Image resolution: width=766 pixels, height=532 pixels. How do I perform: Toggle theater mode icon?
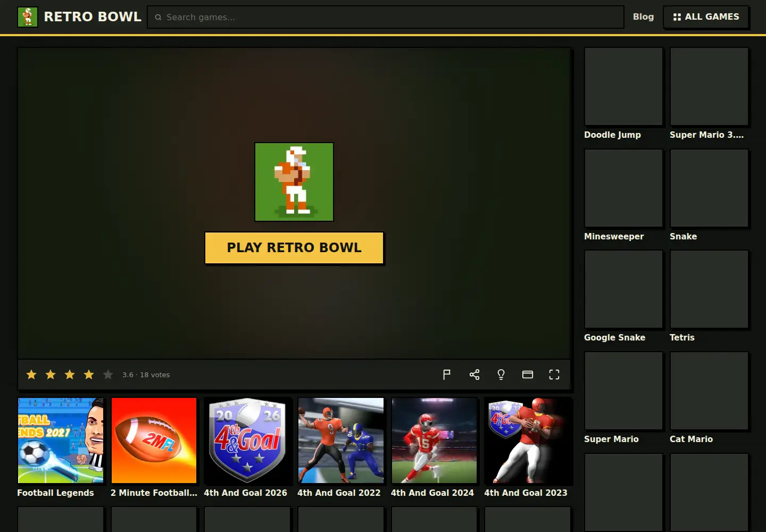[x=528, y=375]
